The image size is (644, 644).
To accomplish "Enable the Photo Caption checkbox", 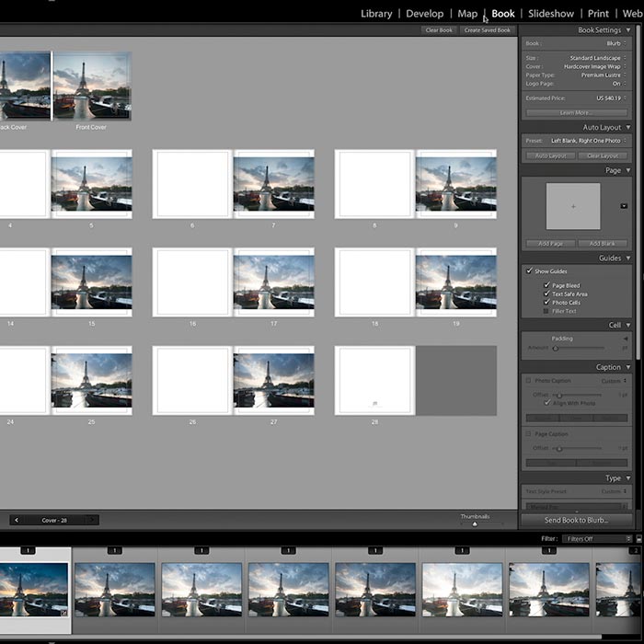I will click(x=529, y=381).
